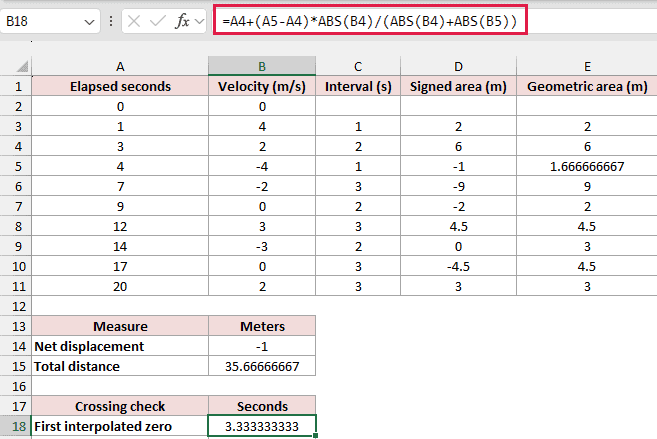
Task: Select row 18 header
Action: (16, 426)
